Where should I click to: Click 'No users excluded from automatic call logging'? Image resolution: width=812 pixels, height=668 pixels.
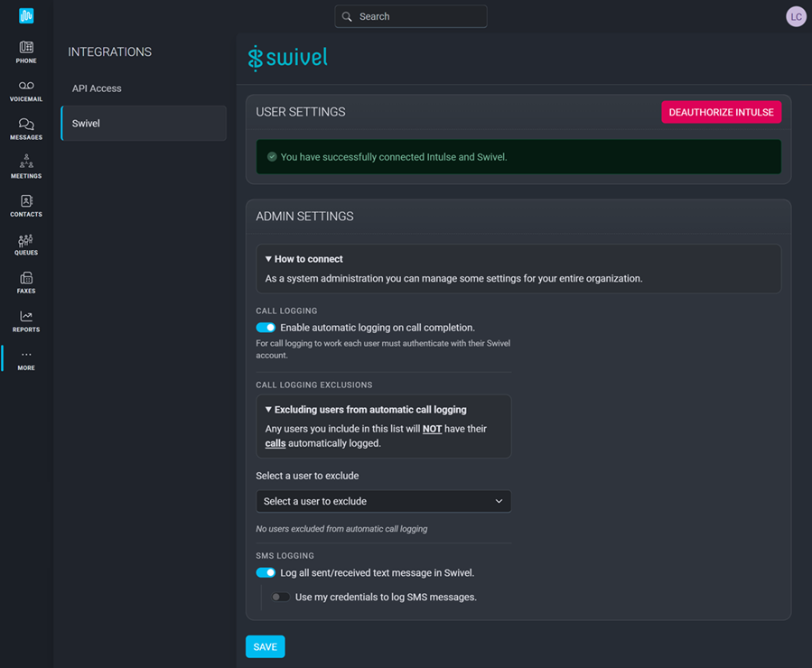(x=341, y=529)
